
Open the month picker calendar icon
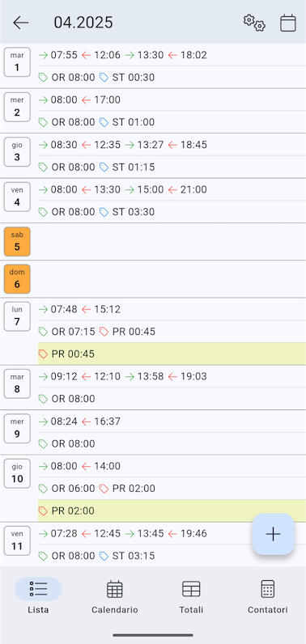coord(288,23)
